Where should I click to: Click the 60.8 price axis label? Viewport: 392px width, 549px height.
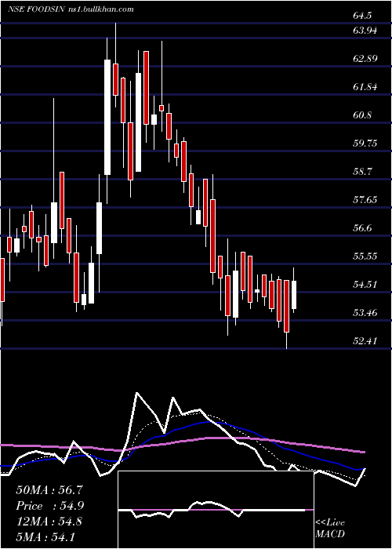362,115
